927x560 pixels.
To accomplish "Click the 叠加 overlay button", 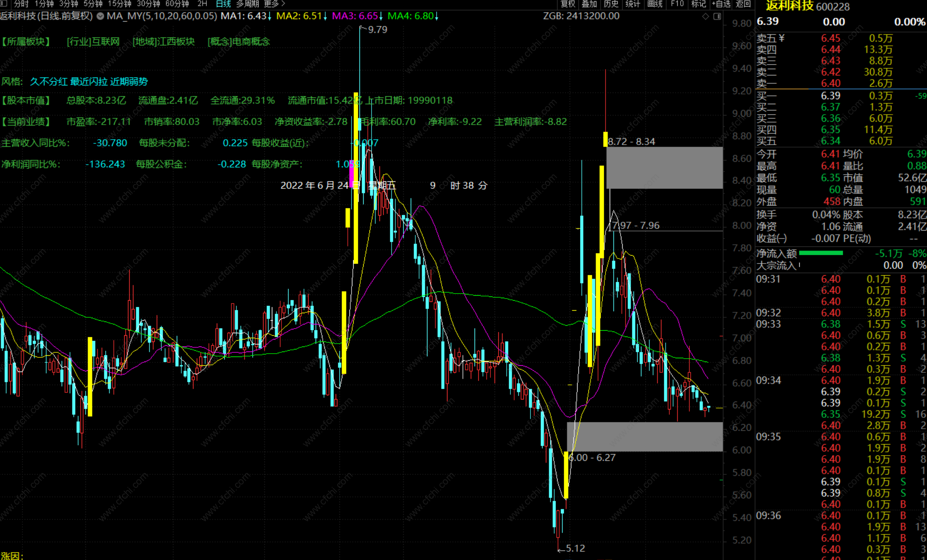I will pos(589,4).
